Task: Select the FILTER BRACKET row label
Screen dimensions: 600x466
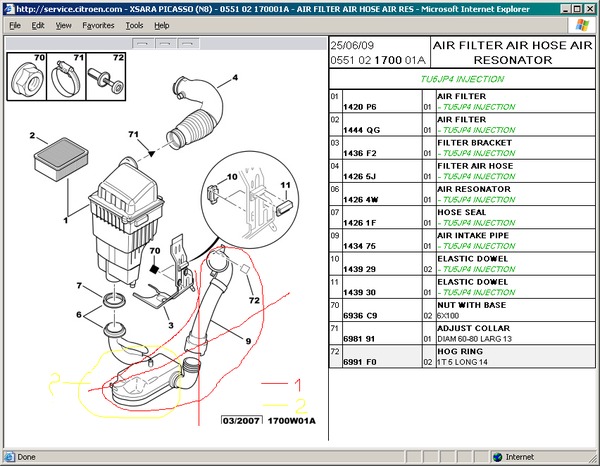Action: (474, 143)
